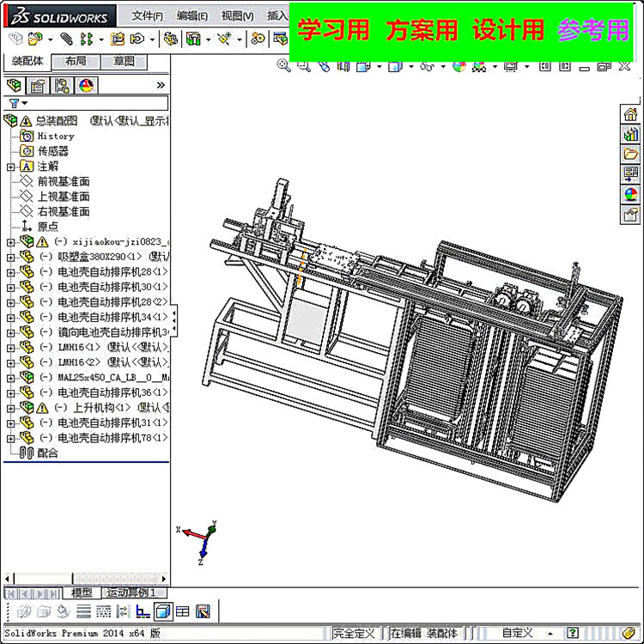Select the Move Component icon
Screen dimensions: 644x644
[137, 39]
